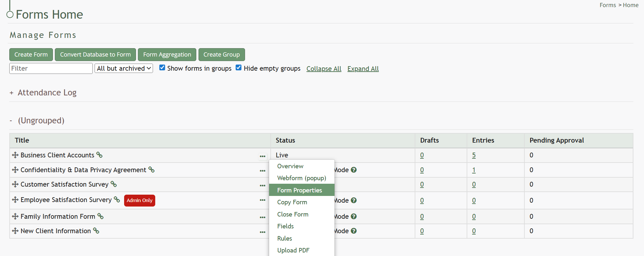
Task: Open ellipsis menu for Employee Satisfaction Survery
Action: pos(263,200)
